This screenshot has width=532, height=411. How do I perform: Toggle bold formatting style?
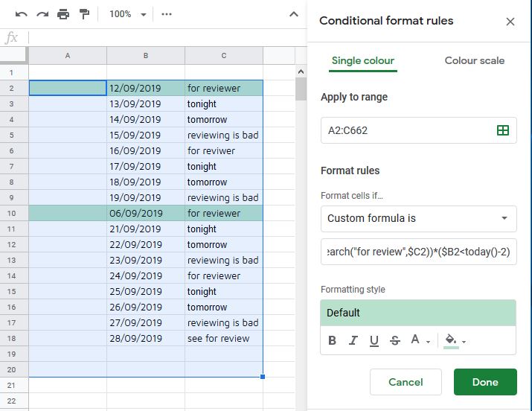333,340
